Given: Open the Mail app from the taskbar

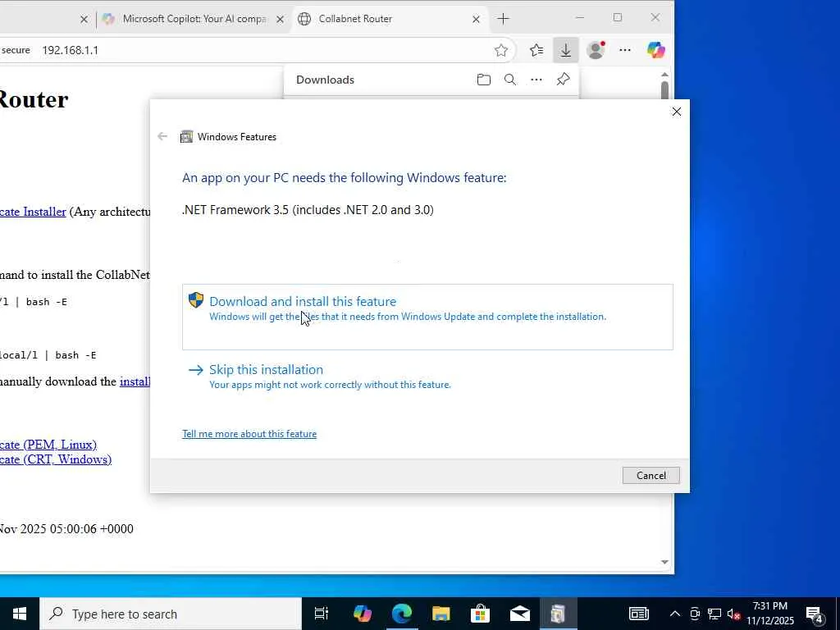Looking at the screenshot, I should pos(519,614).
